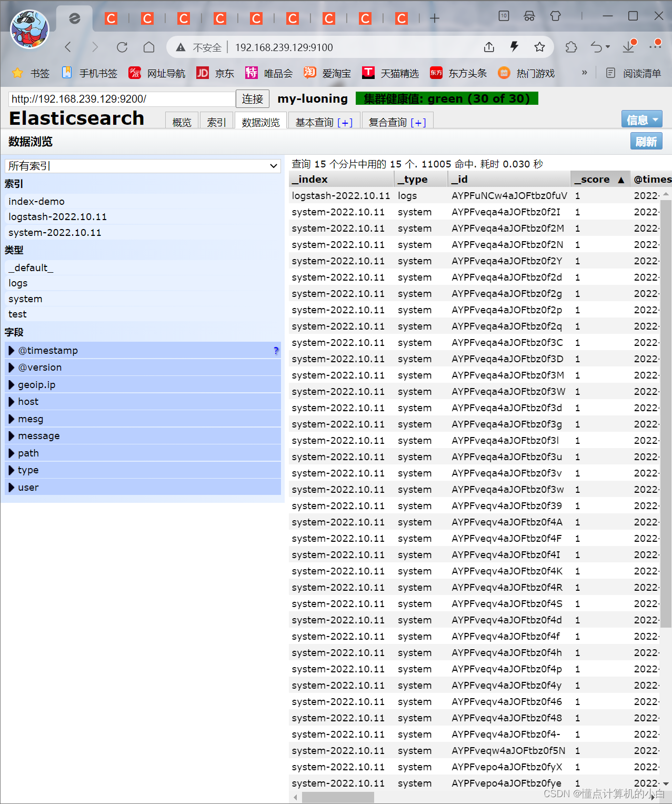Open the 书签 bookmarks star icon
Screen dimensions: 672x804
tap(17, 73)
